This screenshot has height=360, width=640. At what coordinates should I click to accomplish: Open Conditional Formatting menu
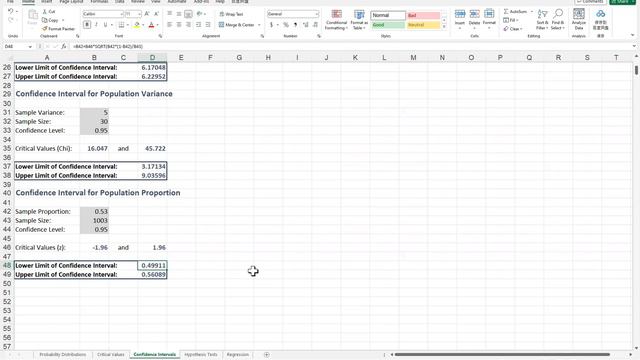336,20
